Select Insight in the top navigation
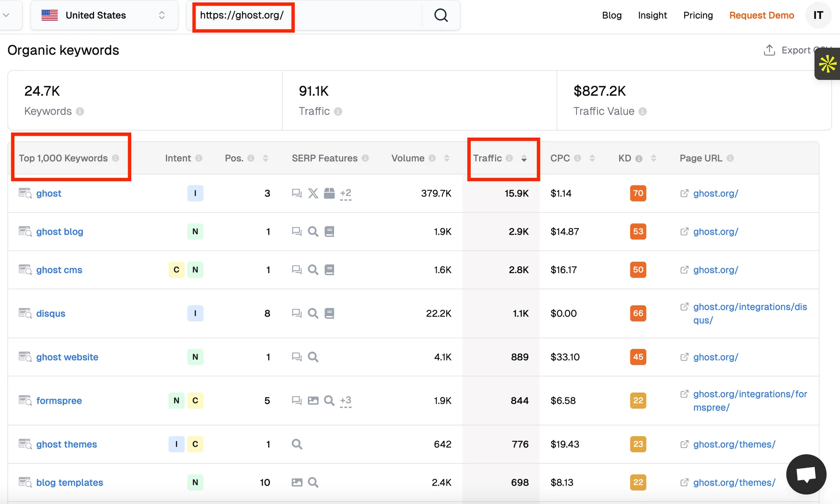Viewport: 840px width, 504px height. click(652, 15)
